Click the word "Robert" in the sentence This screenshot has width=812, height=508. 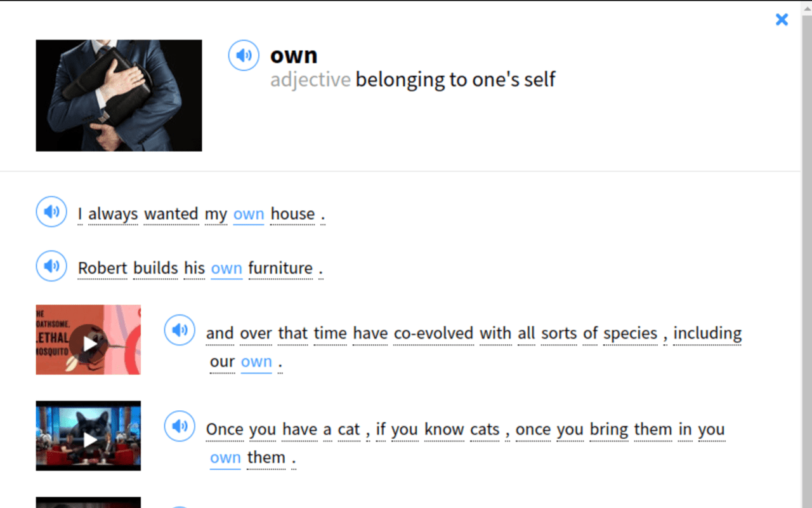(x=103, y=269)
